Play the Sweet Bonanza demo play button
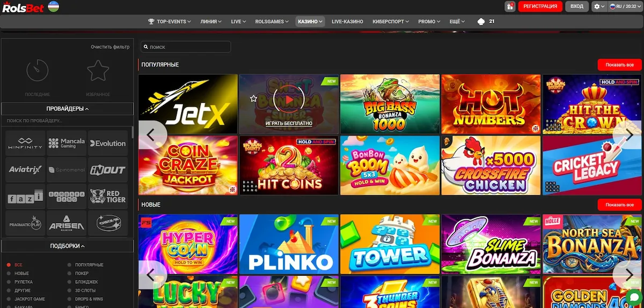The image size is (644, 308). (x=289, y=99)
